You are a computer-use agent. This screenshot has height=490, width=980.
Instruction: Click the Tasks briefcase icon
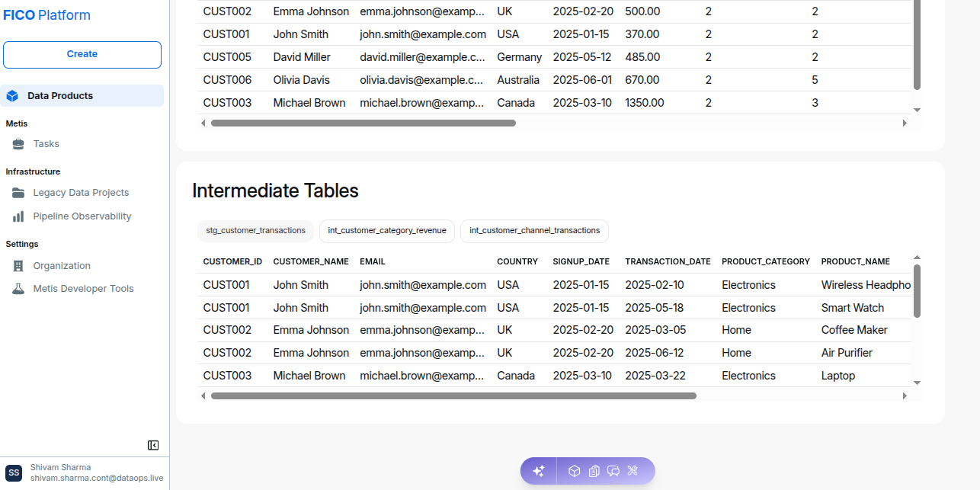point(18,144)
